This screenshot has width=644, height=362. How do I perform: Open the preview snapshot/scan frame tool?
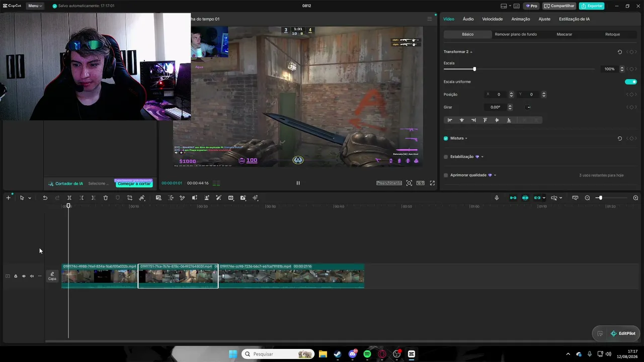pos(409,183)
